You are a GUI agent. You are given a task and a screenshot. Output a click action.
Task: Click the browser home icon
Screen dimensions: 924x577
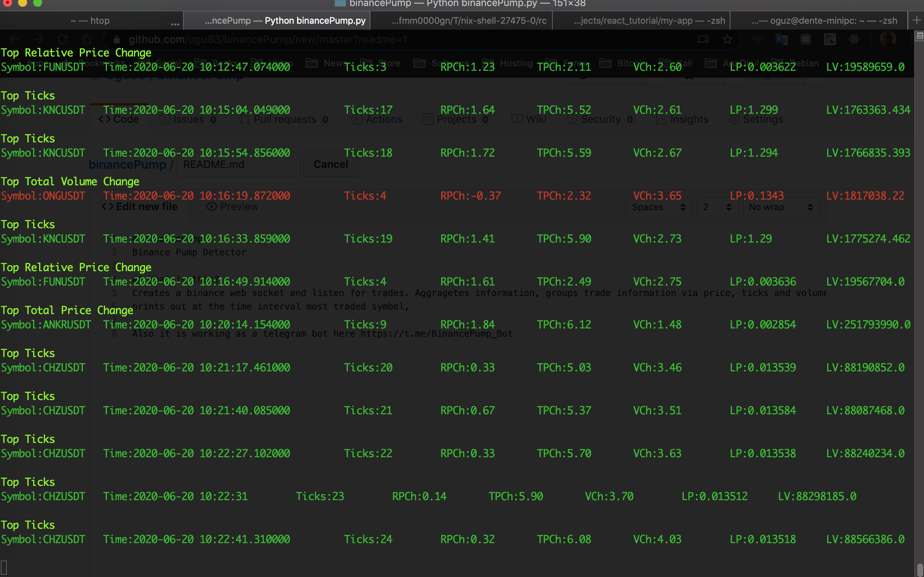point(87,39)
